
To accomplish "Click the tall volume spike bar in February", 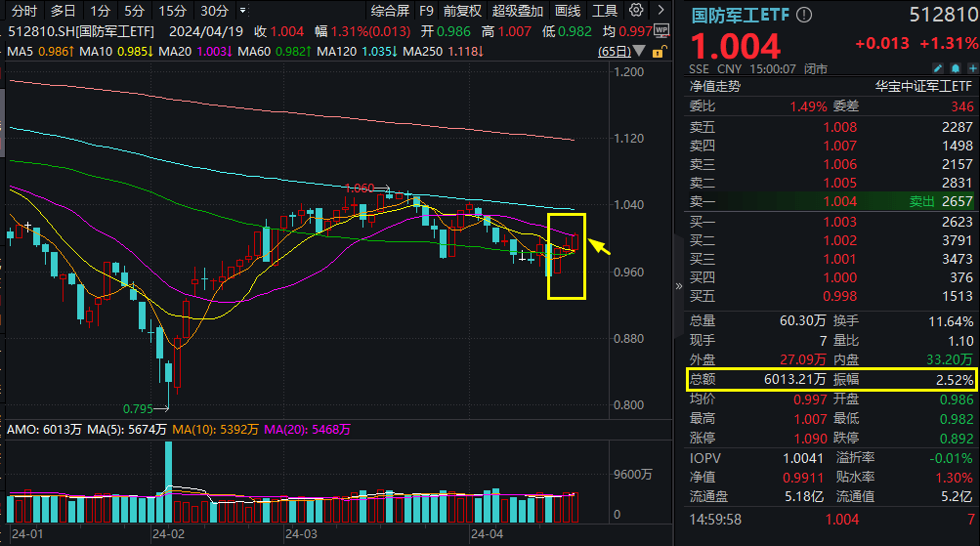I will pyautogui.click(x=169, y=482).
